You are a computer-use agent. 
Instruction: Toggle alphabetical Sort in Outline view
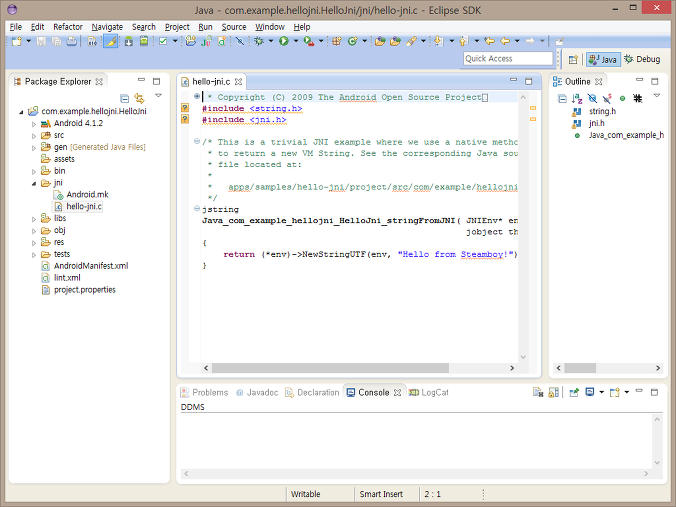(x=577, y=99)
